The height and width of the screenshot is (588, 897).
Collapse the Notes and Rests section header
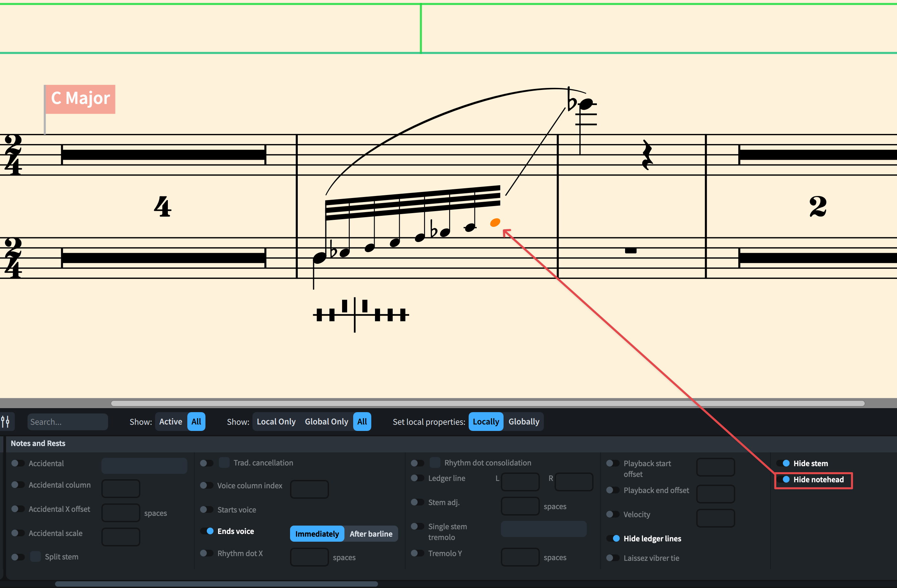click(x=38, y=443)
